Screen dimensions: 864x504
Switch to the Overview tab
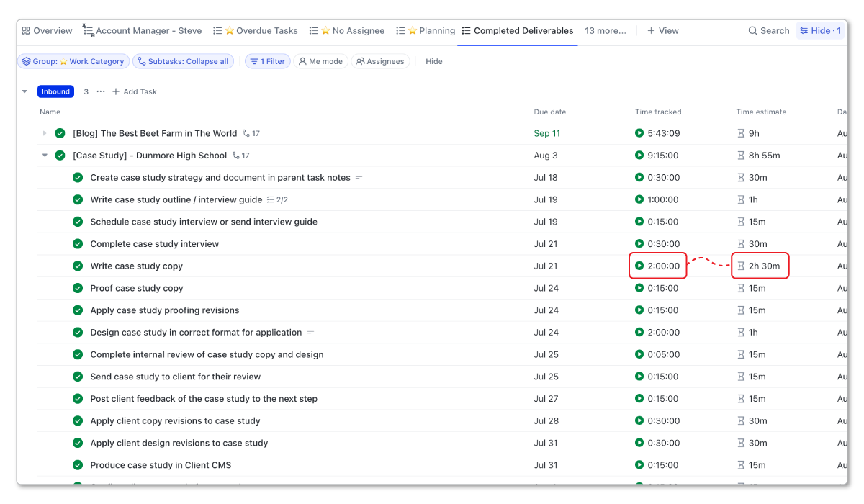tap(47, 30)
